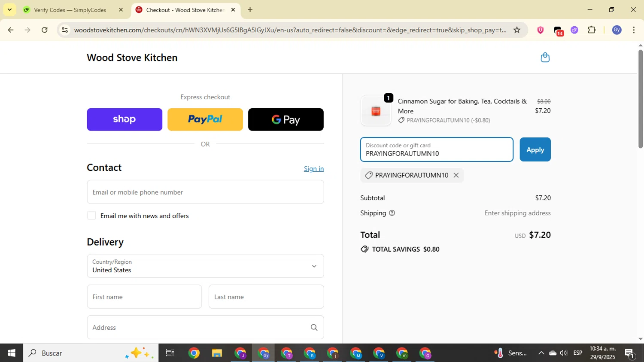Open the clock showing 10:34 a. m.

tap(603, 353)
